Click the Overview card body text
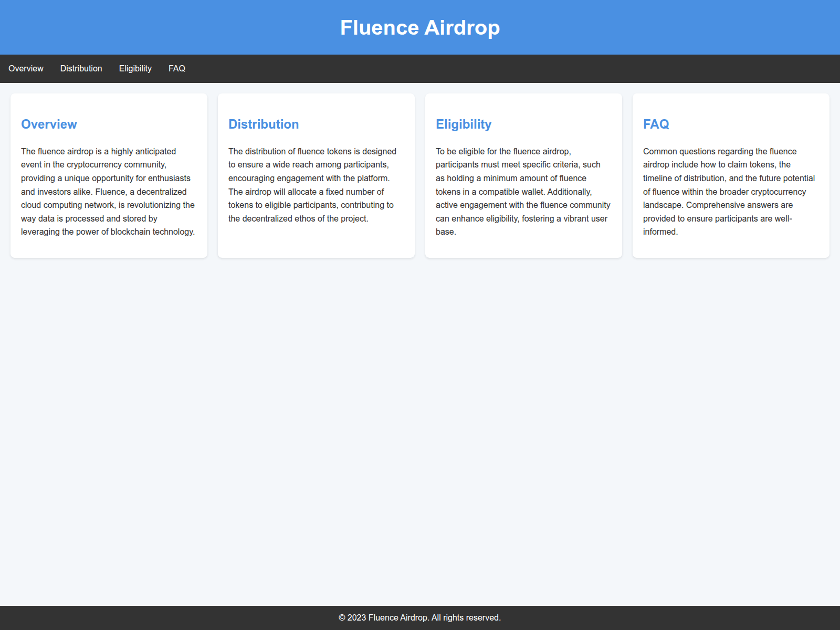 pos(108,191)
